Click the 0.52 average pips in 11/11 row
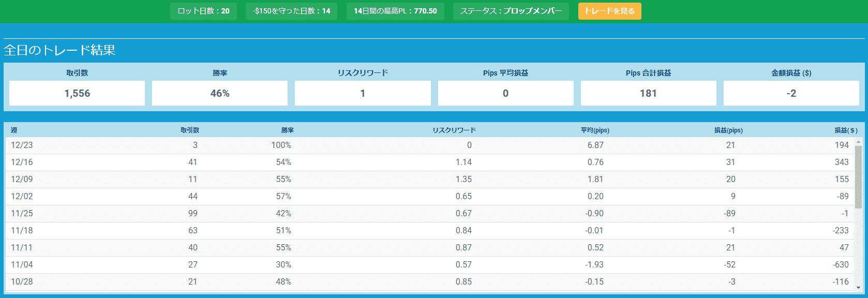This screenshot has width=868, height=298. (595, 248)
